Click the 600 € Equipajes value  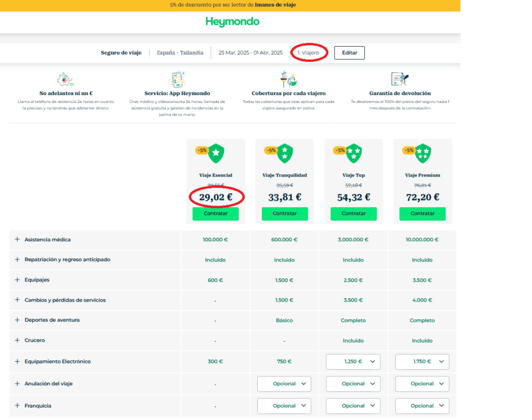(x=216, y=280)
